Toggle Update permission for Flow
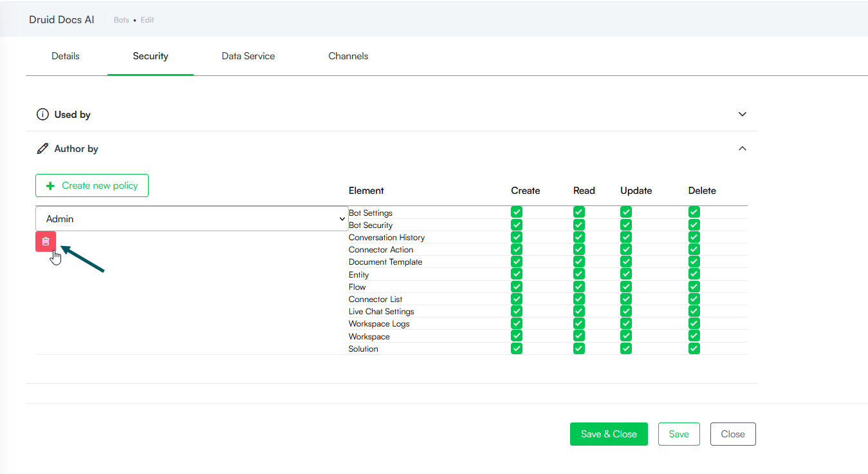Viewport: 868px width, 474px height. [625, 287]
